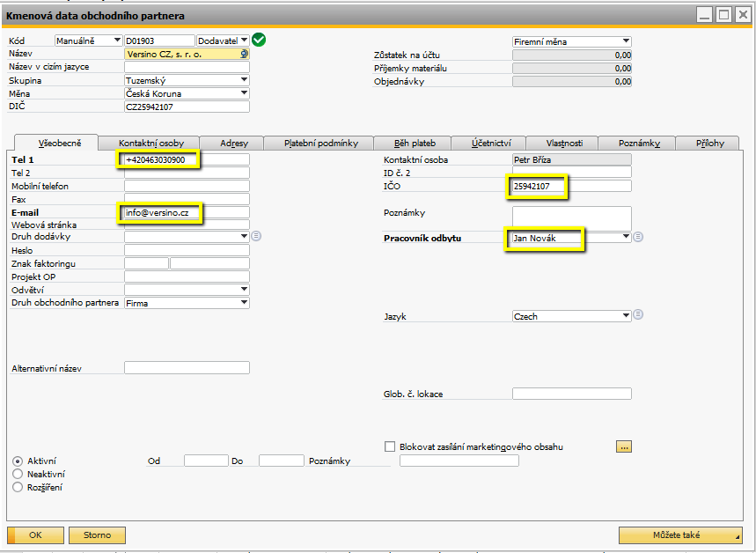
Task: Select the Rozšíření radio button
Action: [18, 487]
